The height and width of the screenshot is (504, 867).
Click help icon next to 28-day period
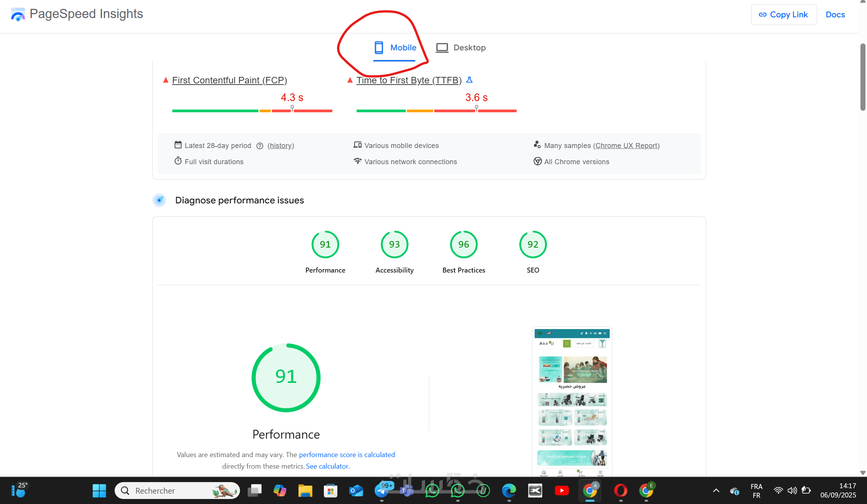[260, 146]
